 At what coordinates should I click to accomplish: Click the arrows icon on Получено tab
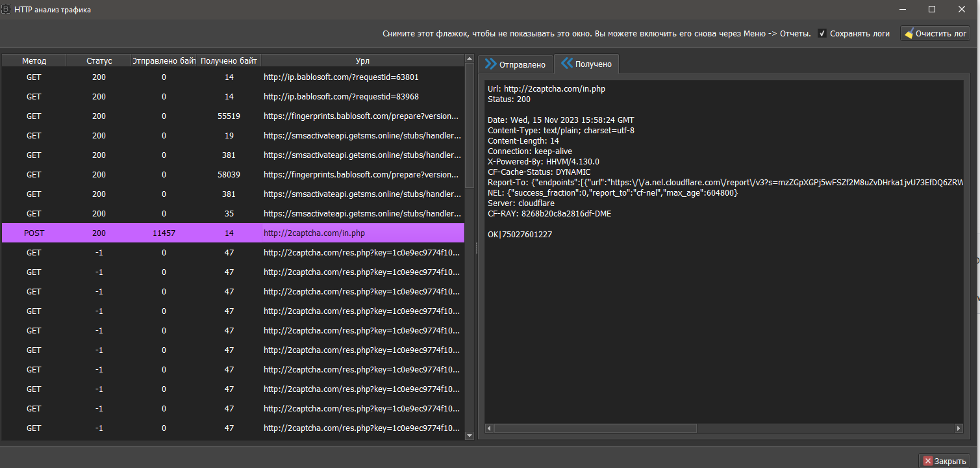click(567, 64)
